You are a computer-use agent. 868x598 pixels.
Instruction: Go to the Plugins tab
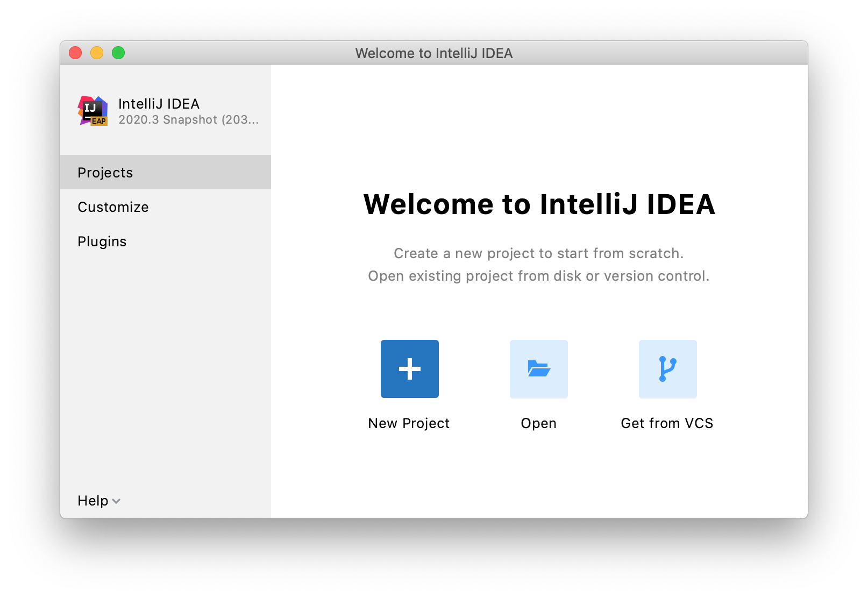pyautogui.click(x=102, y=241)
